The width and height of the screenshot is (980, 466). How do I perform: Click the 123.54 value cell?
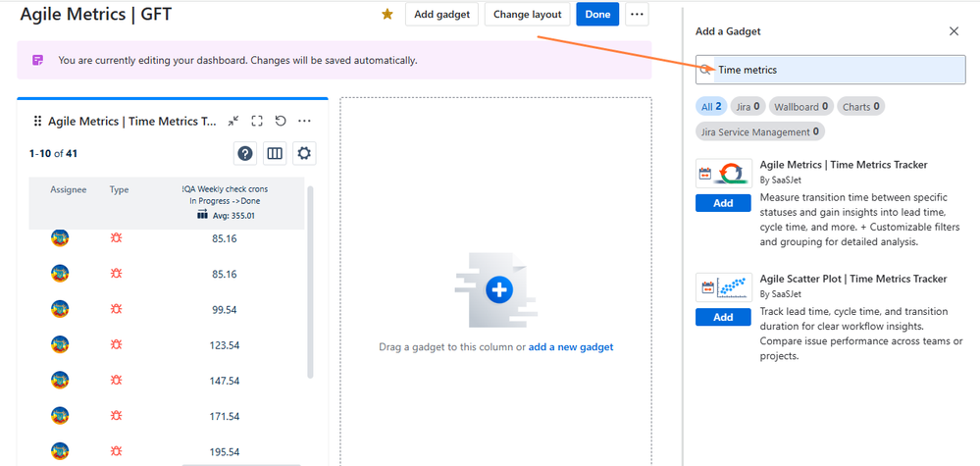225,345
